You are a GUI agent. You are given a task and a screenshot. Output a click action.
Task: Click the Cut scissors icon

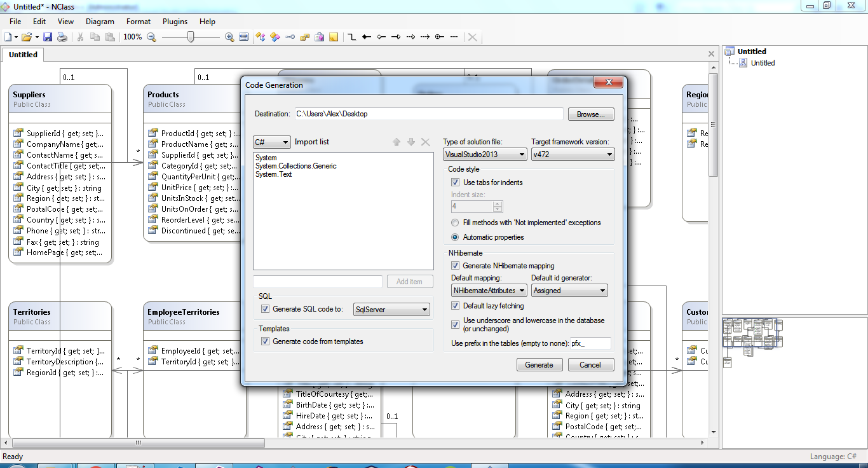pyautogui.click(x=81, y=37)
